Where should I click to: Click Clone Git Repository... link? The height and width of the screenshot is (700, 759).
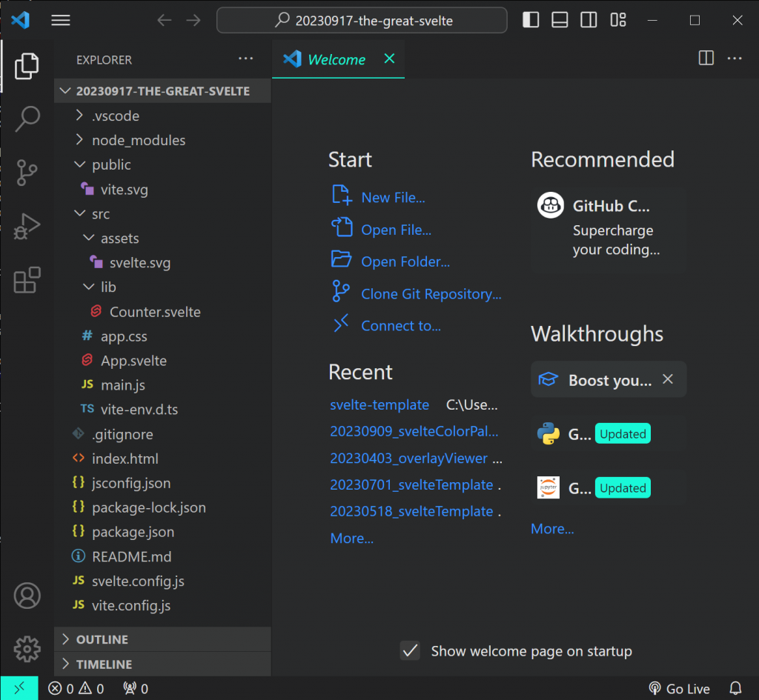[x=417, y=293]
